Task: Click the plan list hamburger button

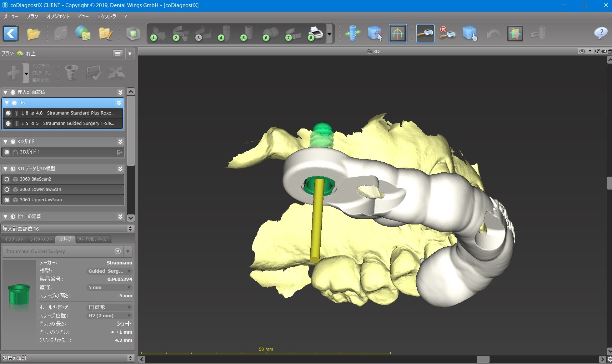Action: point(118,54)
